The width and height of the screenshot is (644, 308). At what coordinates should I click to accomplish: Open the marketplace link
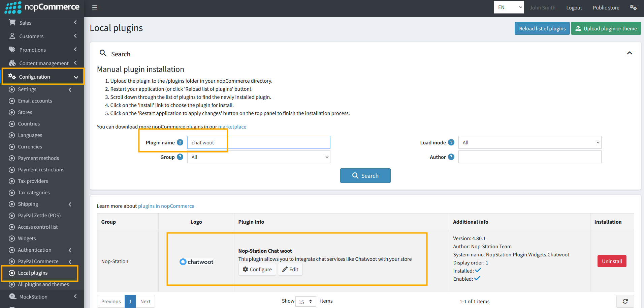click(232, 127)
